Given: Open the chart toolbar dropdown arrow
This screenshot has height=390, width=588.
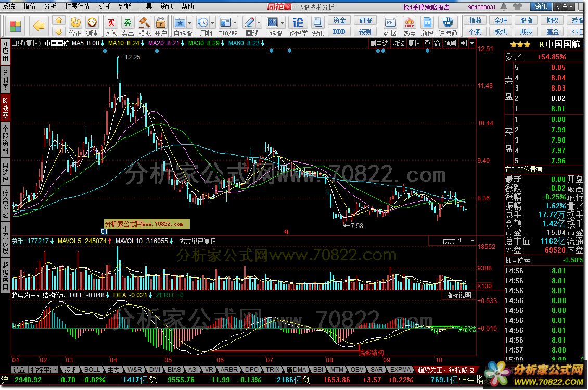Looking at the screenshot, I should point(472,43).
